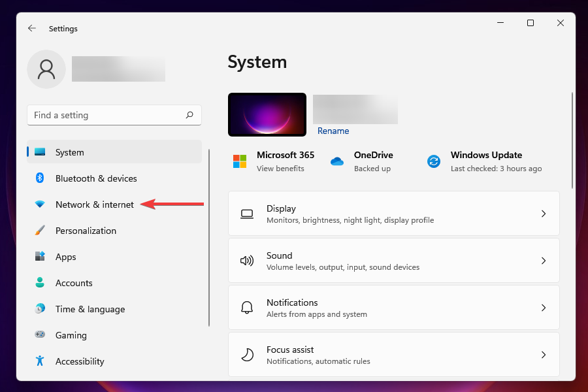This screenshot has height=392, width=588.
Task: Go back using the Settings back arrow
Action: [32, 28]
